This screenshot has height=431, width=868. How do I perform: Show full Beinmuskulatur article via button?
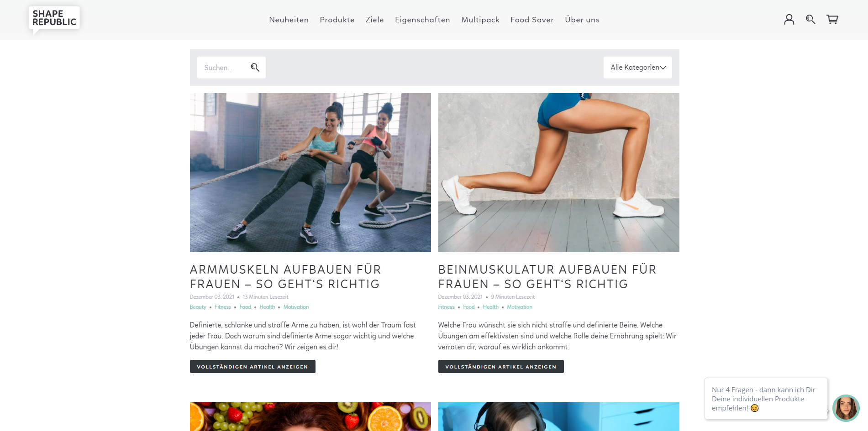click(x=501, y=367)
